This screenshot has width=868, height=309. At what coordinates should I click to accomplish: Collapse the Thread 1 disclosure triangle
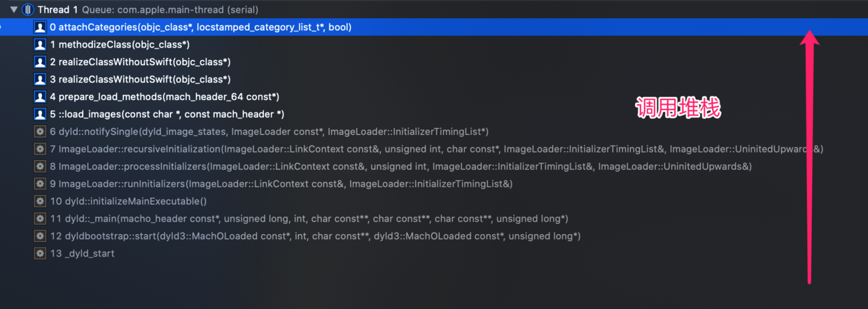coord(13,10)
